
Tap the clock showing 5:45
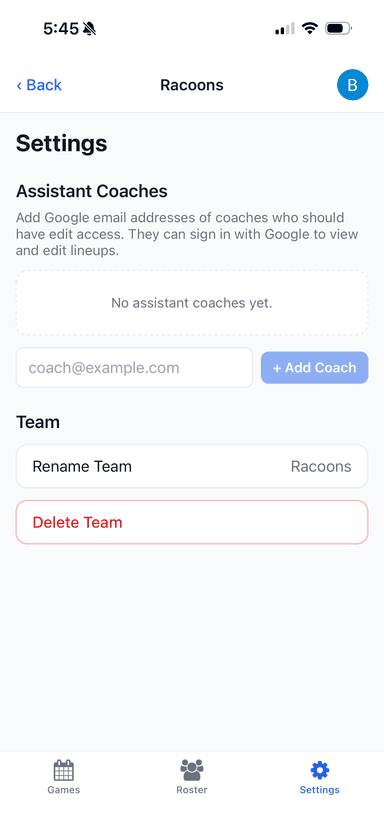pyautogui.click(x=61, y=29)
